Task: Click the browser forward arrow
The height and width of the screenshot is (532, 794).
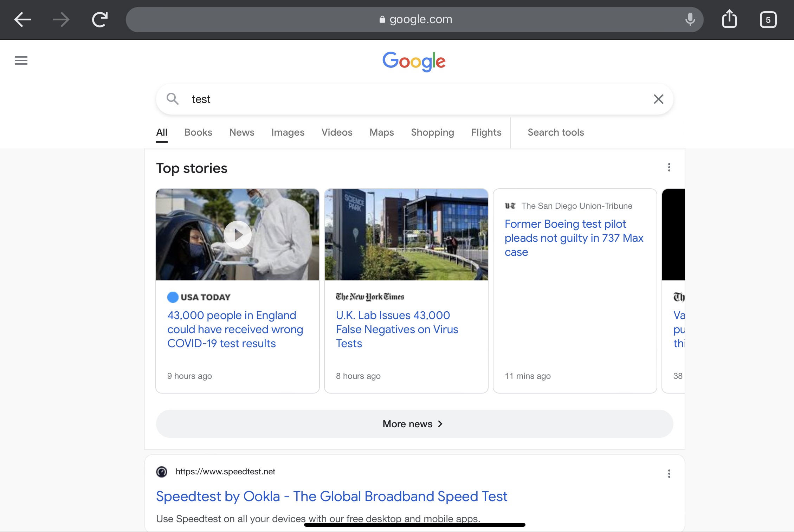Action: [61, 19]
